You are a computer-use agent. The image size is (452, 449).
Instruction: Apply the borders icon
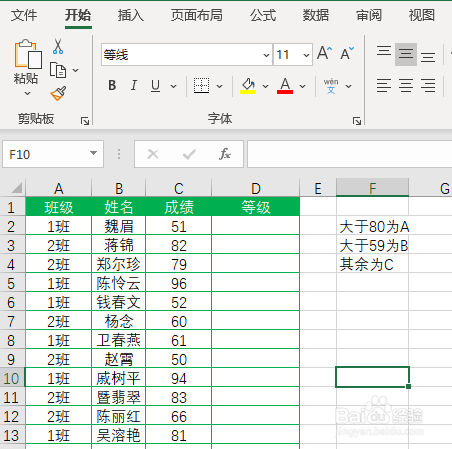(201, 86)
